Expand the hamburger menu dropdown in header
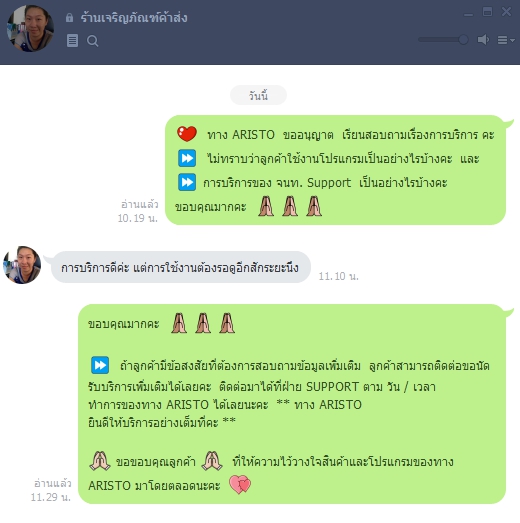 pos(506,40)
